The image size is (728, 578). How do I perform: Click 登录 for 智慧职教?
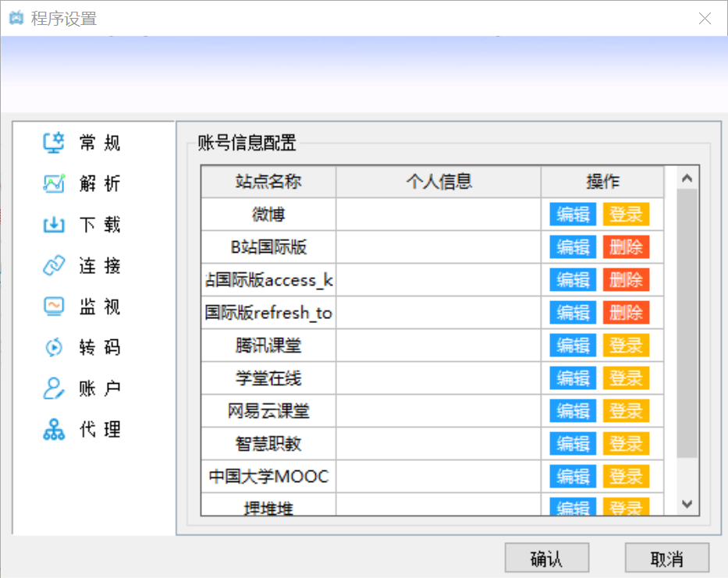[626, 444]
